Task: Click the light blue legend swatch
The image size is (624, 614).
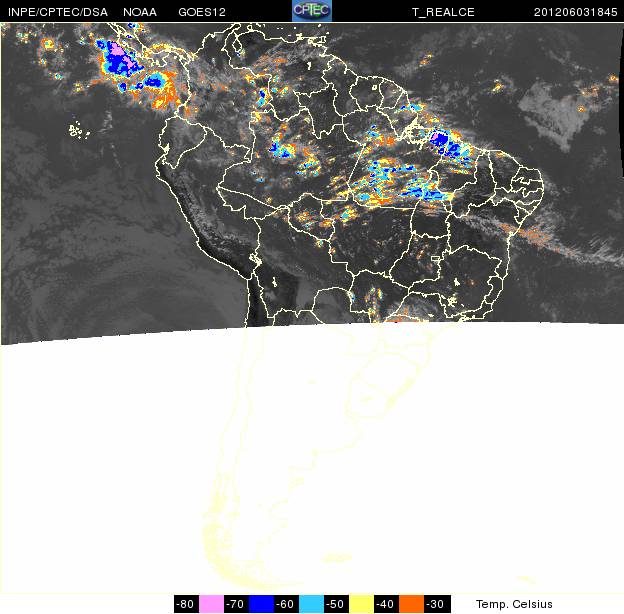Action: tap(311, 604)
